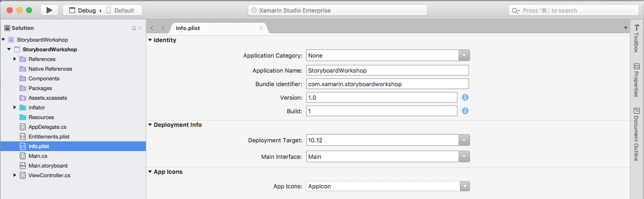This screenshot has width=644, height=199.
Task: Navigate back with left arrow
Action: coord(153,28)
